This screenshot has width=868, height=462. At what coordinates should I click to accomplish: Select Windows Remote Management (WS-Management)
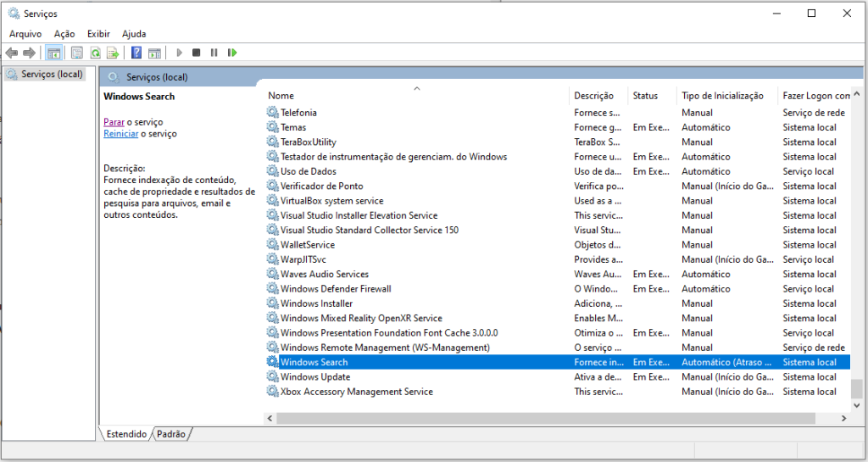click(385, 348)
